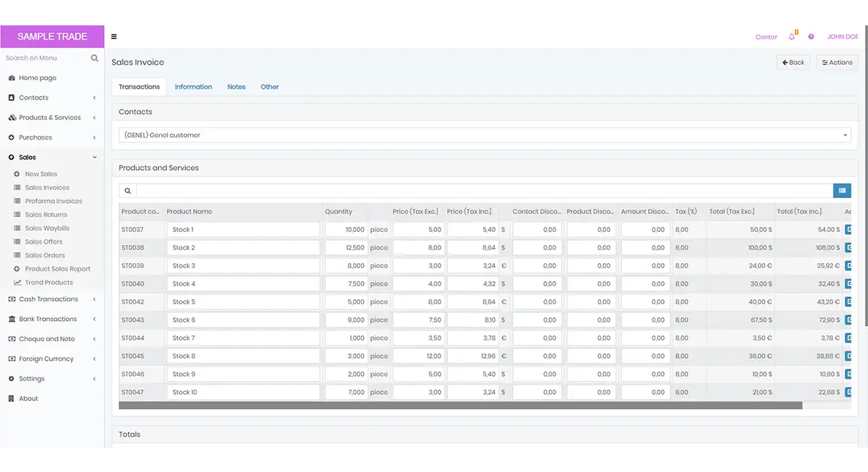Click the purple help question icon
Screen dimensions: 868x472
tap(811, 37)
